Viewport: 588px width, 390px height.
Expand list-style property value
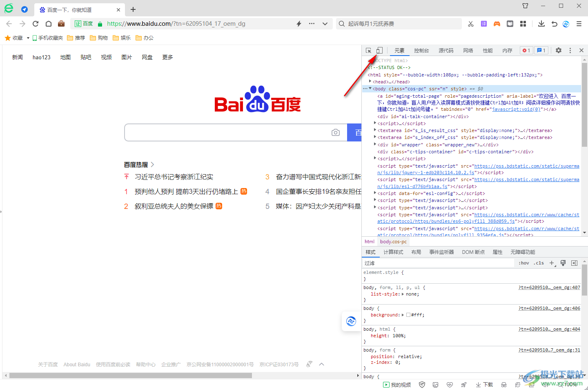(403, 294)
